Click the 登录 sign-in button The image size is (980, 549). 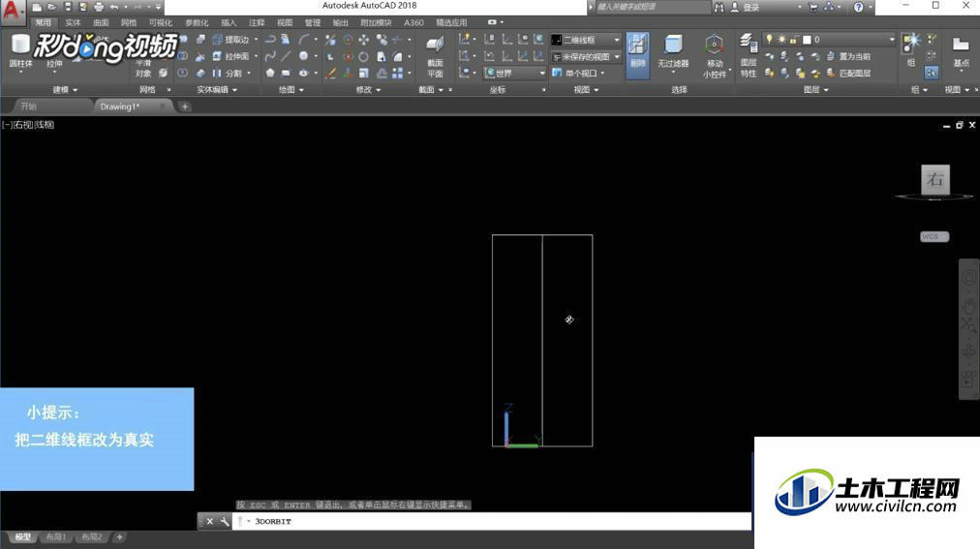pyautogui.click(x=747, y=8)
